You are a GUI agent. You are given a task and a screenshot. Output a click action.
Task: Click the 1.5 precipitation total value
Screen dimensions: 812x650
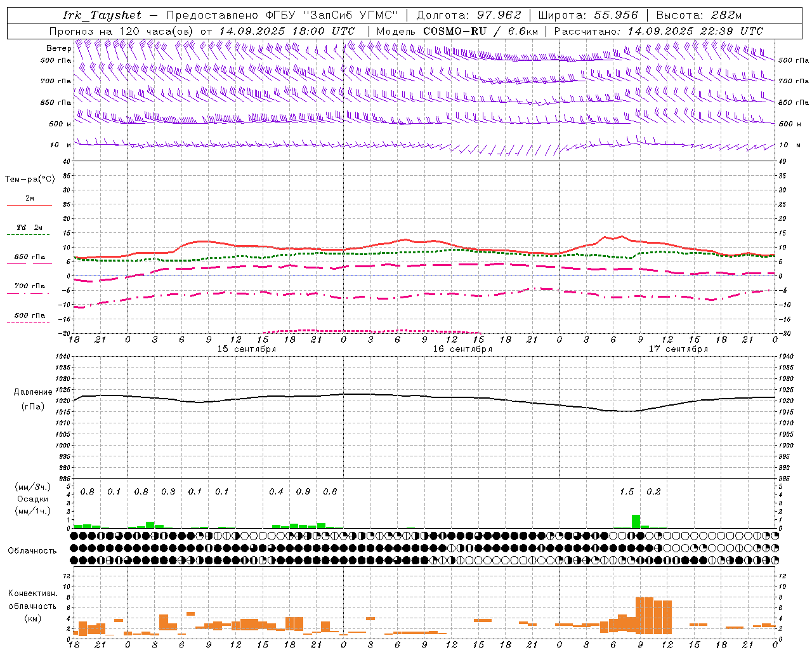[626, 492]
